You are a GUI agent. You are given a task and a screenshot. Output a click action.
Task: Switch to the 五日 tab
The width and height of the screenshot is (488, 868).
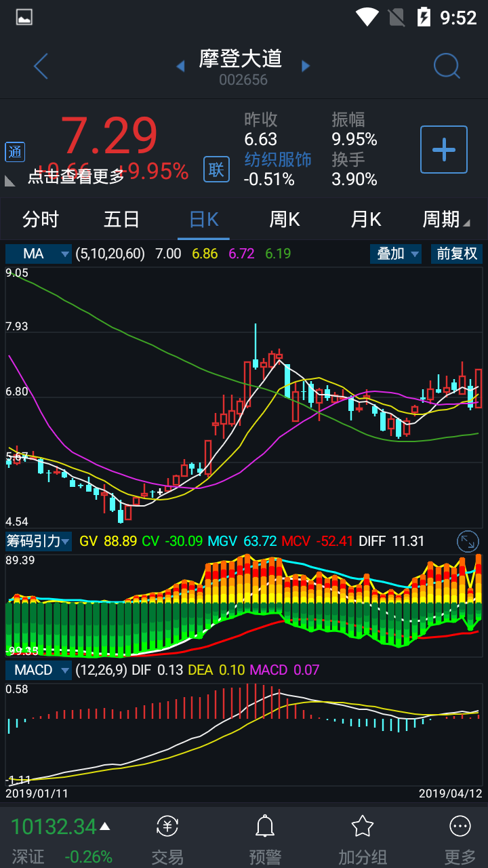coord(122,220)
